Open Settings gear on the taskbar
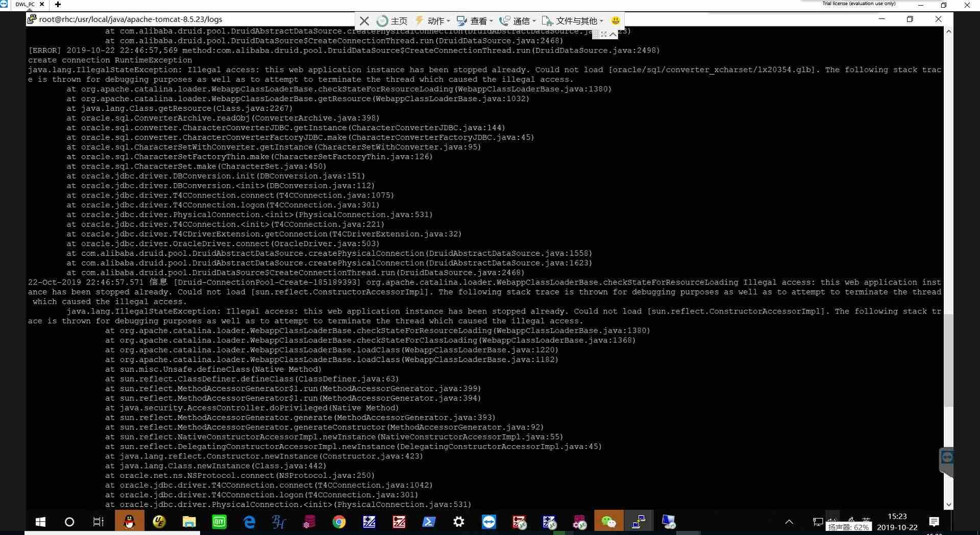Screen dimensions: 980x535 pyautogui.click(x=459, y=522)
